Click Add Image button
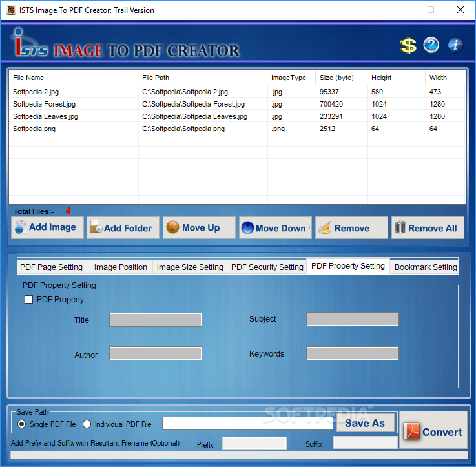Screen dimensions: 476x467 47,227
